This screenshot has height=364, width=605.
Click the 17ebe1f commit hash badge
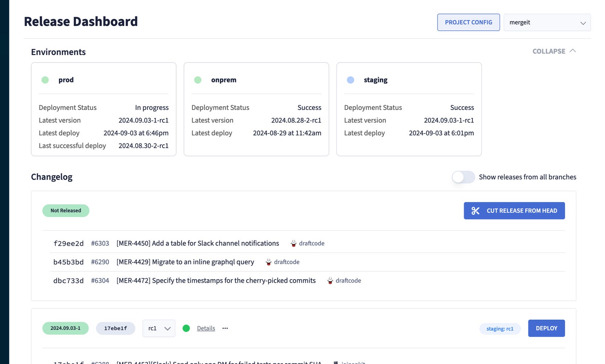[115, 328]
